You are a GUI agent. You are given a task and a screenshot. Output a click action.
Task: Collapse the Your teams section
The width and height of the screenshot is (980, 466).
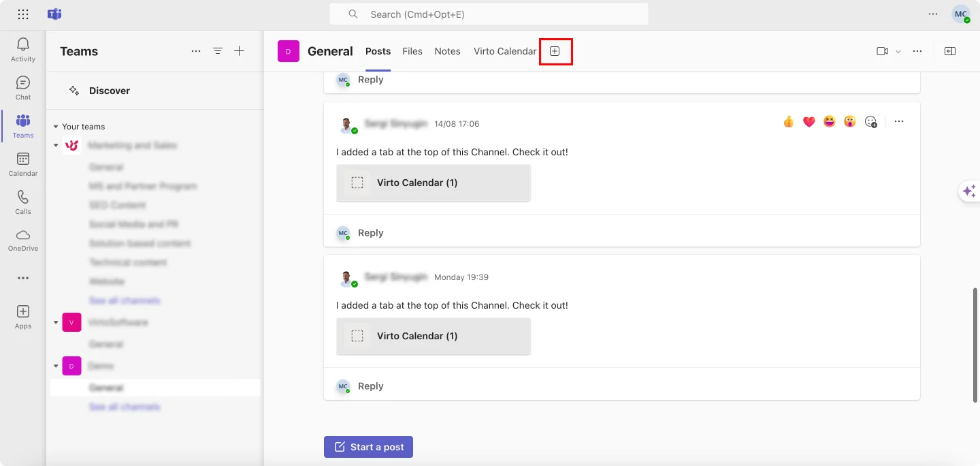(x=56, y=127)
